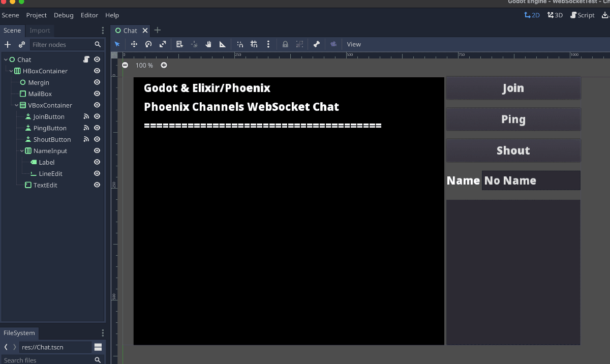Screen dimensions: 610x364
Task: Choose the Scale Mode tool
Action: [163, 44]
